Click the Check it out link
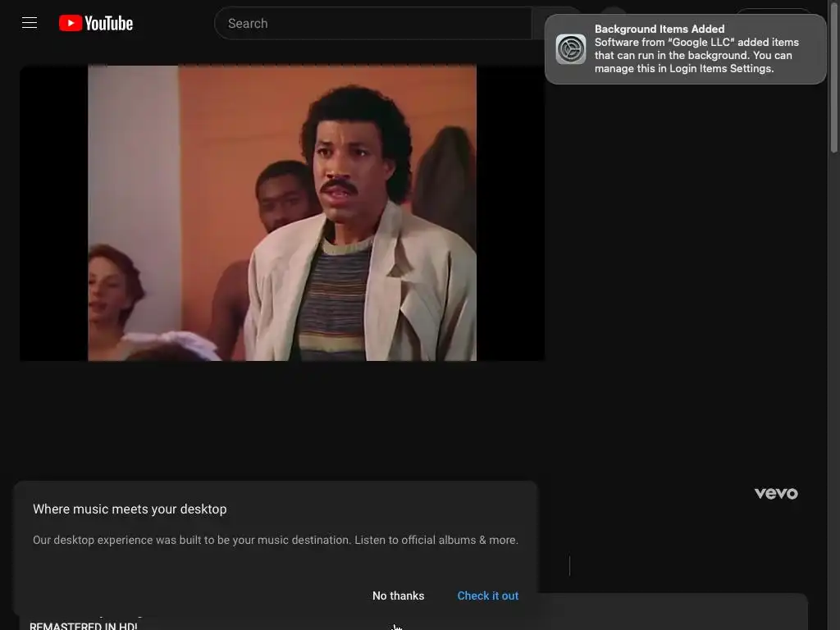Screen dimensions: 840x630 [487, 596]
